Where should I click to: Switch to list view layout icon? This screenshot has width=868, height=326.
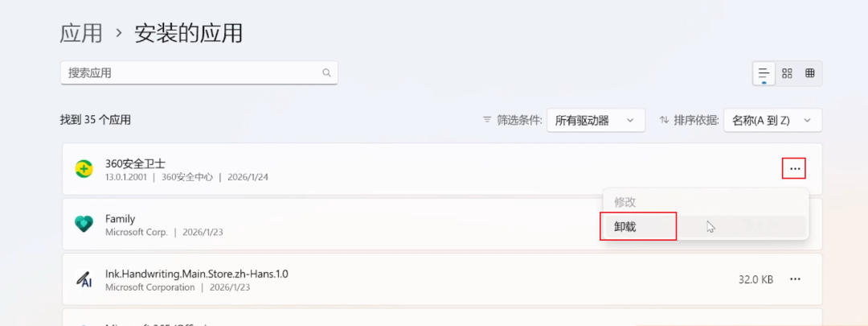764,73
